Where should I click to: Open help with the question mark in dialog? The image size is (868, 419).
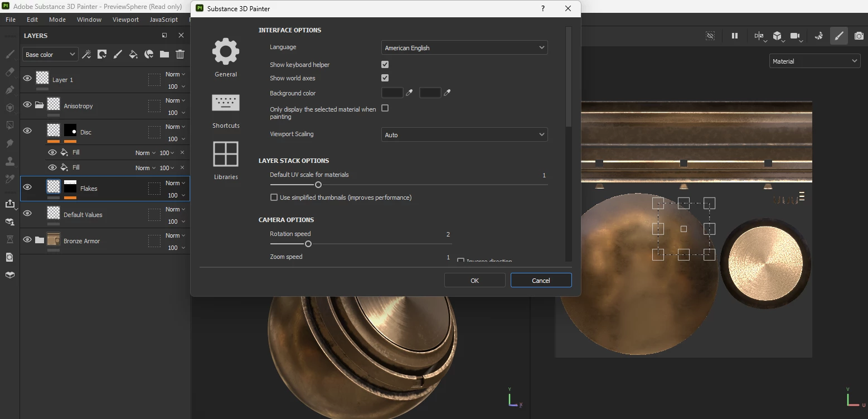point(543,8)
